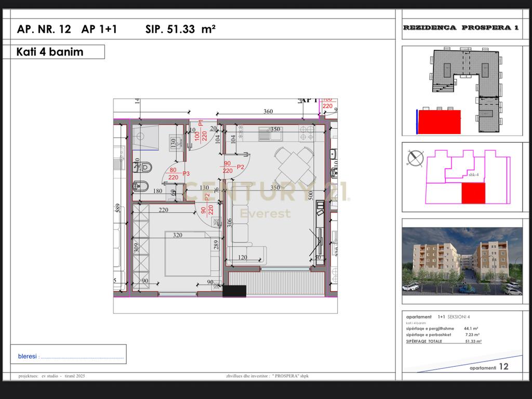Click the washing machine symbol near the kitchen
The height and width of the screenshot is (399, 532).
[215, 221]
